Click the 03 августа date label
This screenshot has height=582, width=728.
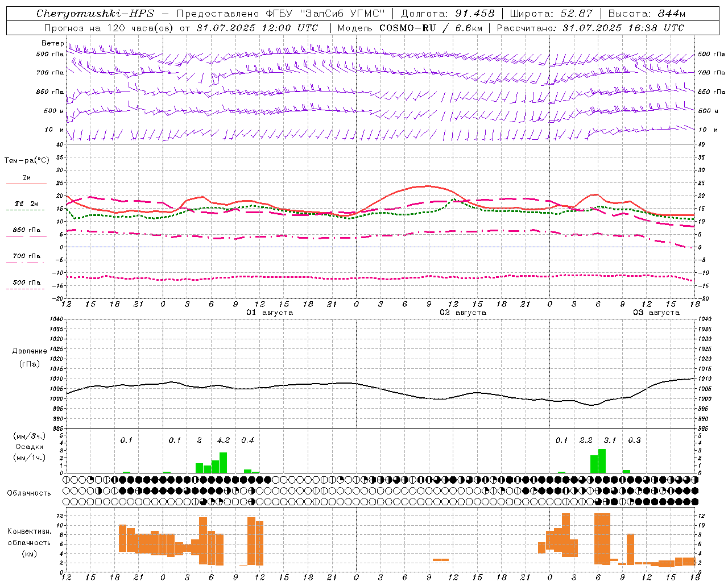click(656, 313)
